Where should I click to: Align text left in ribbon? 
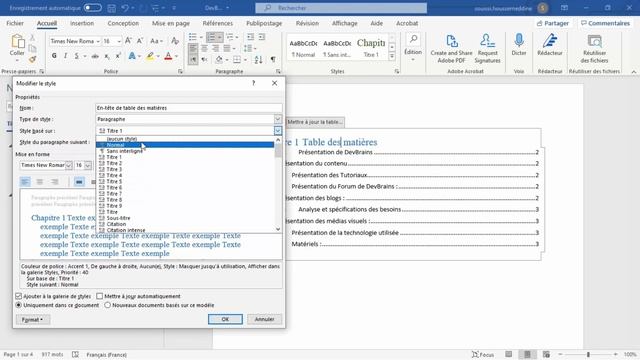coord(193,49)
